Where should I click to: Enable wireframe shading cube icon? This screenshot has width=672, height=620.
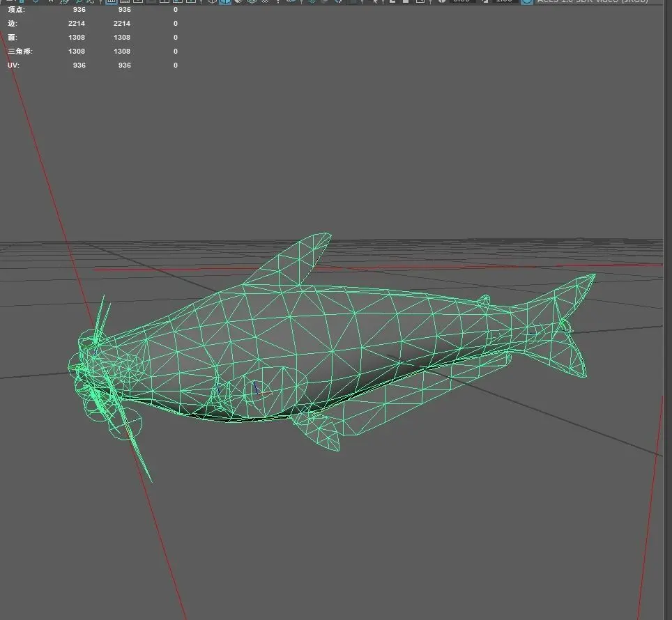tap(212, 1)
